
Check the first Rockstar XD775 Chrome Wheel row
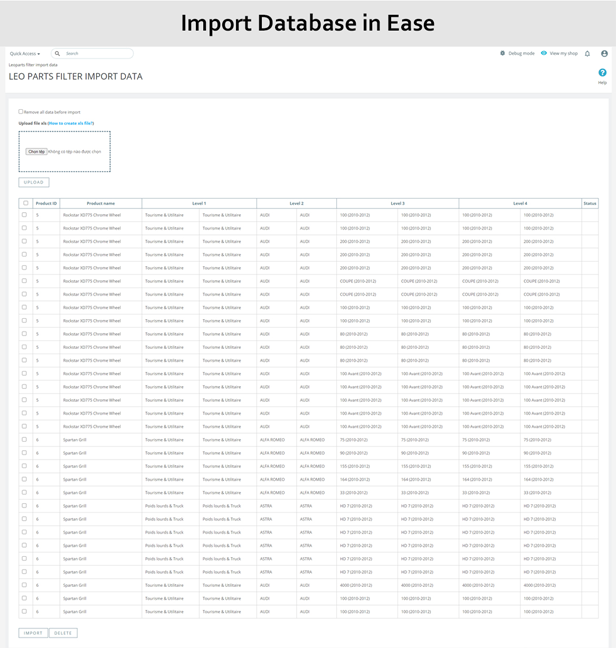click(x=25, y=215)
